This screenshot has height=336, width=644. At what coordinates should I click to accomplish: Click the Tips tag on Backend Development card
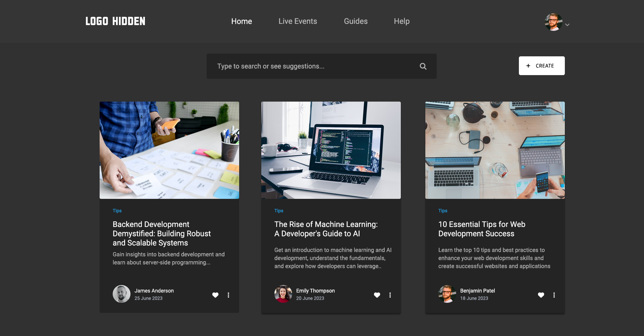click(117, 211)
